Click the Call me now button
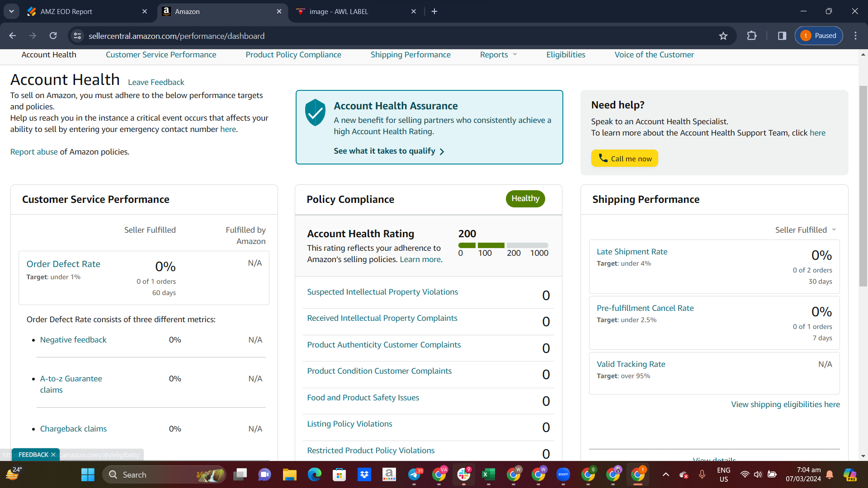This screenshot has height=488, width=868. point(624,158)
